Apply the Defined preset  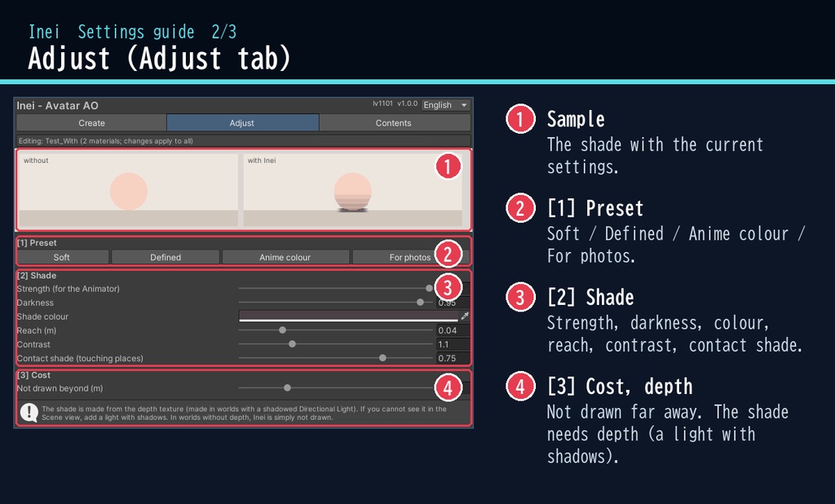click(166, 258)
